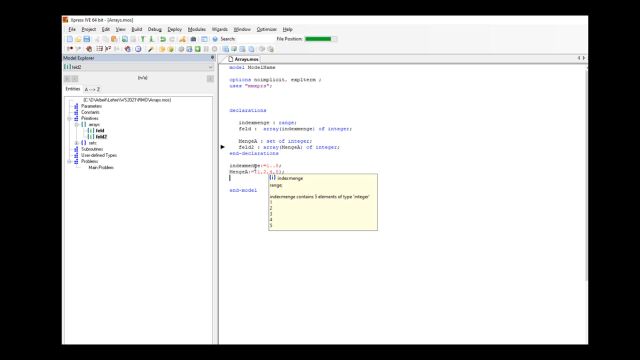Collapse the arrays tree node
640x360 pixels.
[x=76, y=124]
